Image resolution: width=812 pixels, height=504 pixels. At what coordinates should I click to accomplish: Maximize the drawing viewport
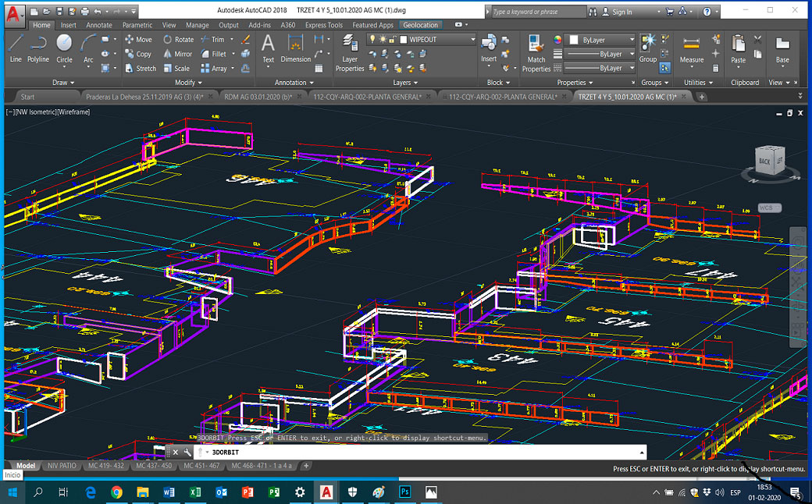click(x=789, y=113)
